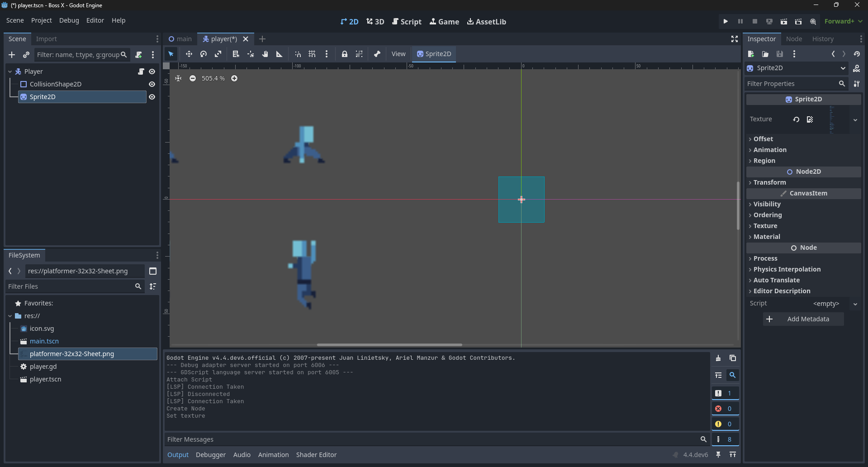Expand the Visibility section
Viewport: 868px width, 467px height.
803,204
